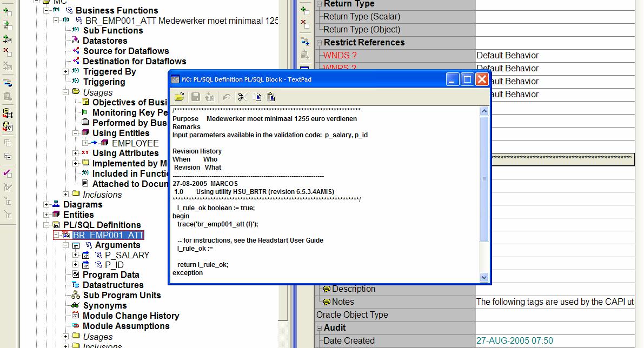Image resolution: width=644 pixels, height=348 pixels.
Task: Collapse the Usages folder under BR_EMP001_ATT
Action: coord(66,92)
